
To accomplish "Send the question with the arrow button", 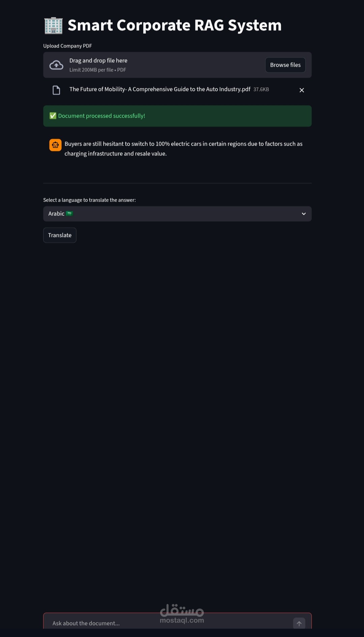I will point(299,623).
